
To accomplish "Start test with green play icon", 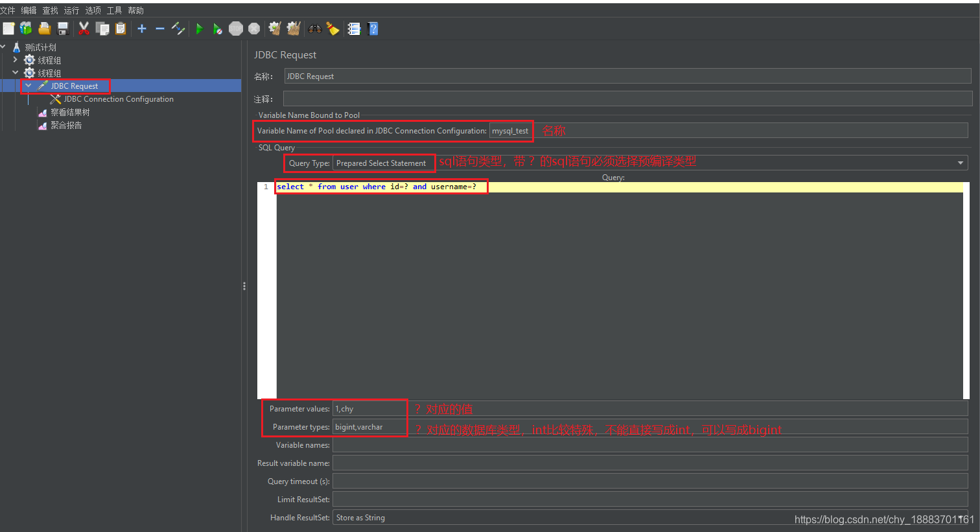I will click(200, 29).
